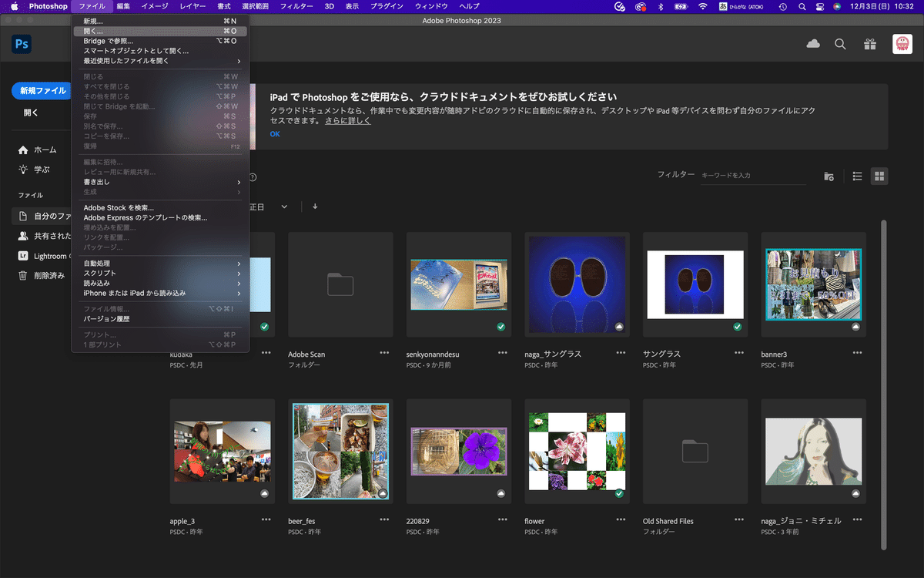This screenshot has width=924, height=578.
Task: Click the file list vertical scrollbar
Action: (883, 385)
